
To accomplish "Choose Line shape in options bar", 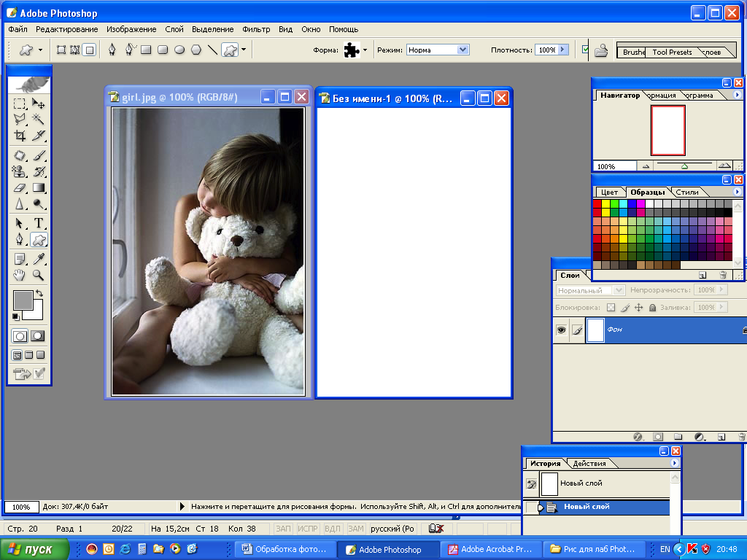I will tap(213, 50).
